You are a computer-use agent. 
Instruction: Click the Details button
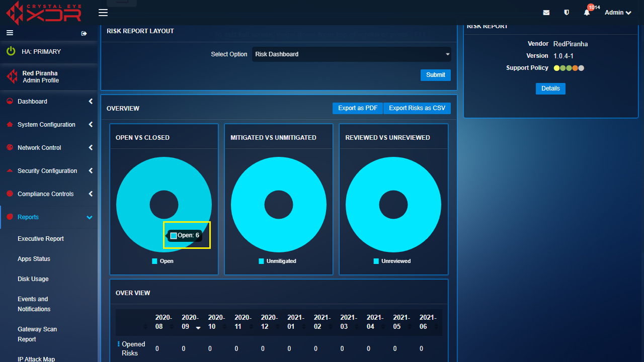click(x=550, y=88)
